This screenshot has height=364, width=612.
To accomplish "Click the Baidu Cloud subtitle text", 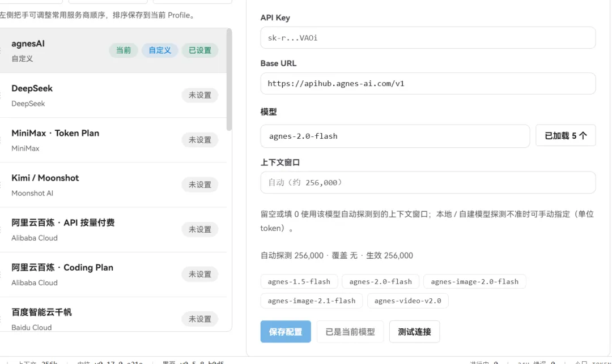I will pyautogui.click(x=32, y=328).
